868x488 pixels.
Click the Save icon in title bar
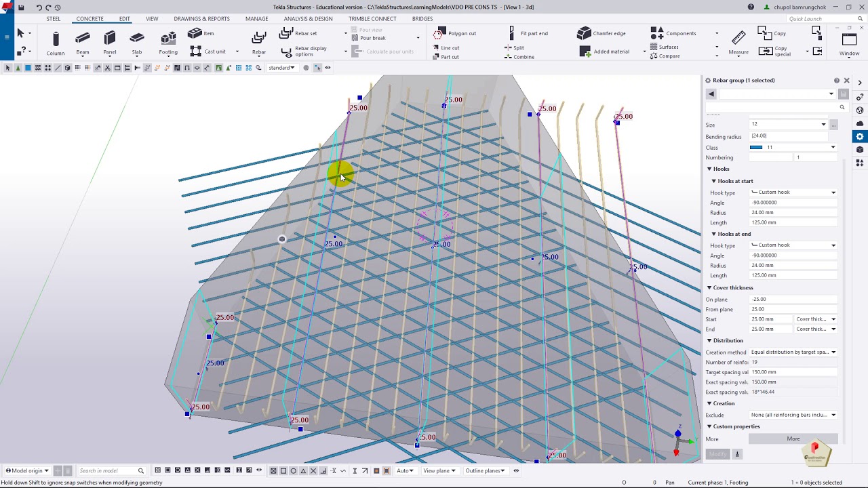(22, 7)
